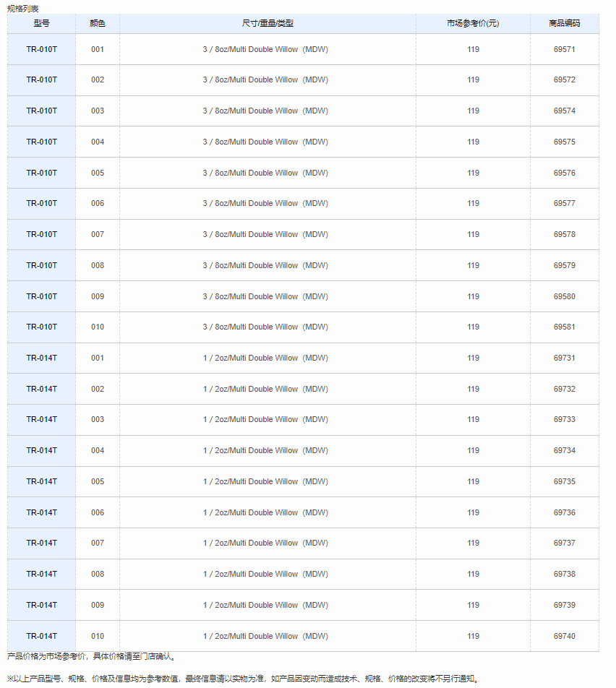Select product code 69738
Image resolution: width=616 pixels, height=688 pixels.
tap(564, 574)
